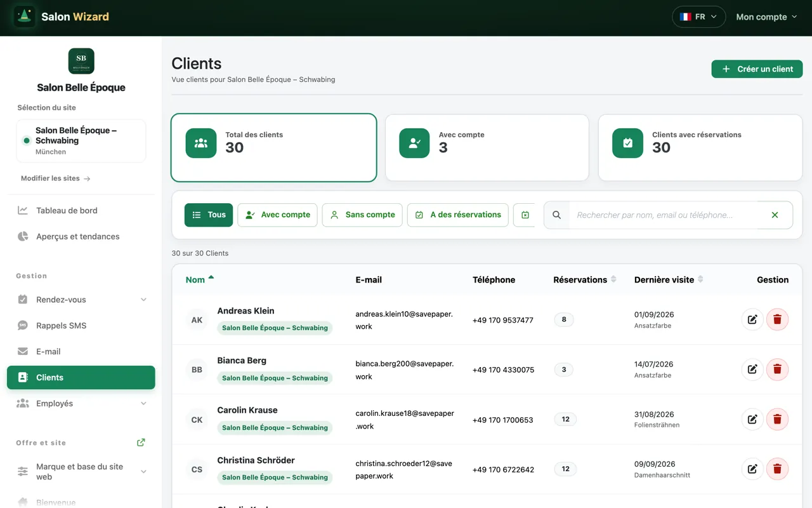Click the client search input field
The height and width of the screenshot is (508, 812).
point(663,215)
